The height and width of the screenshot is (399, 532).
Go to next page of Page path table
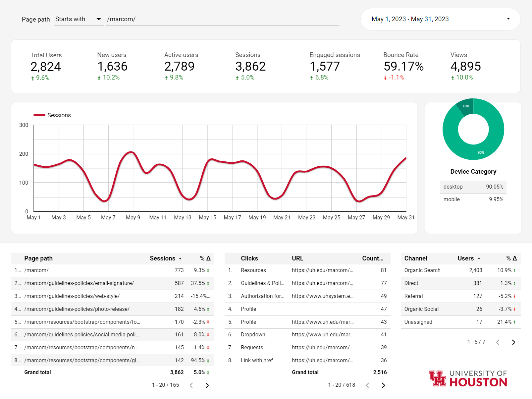207,385
